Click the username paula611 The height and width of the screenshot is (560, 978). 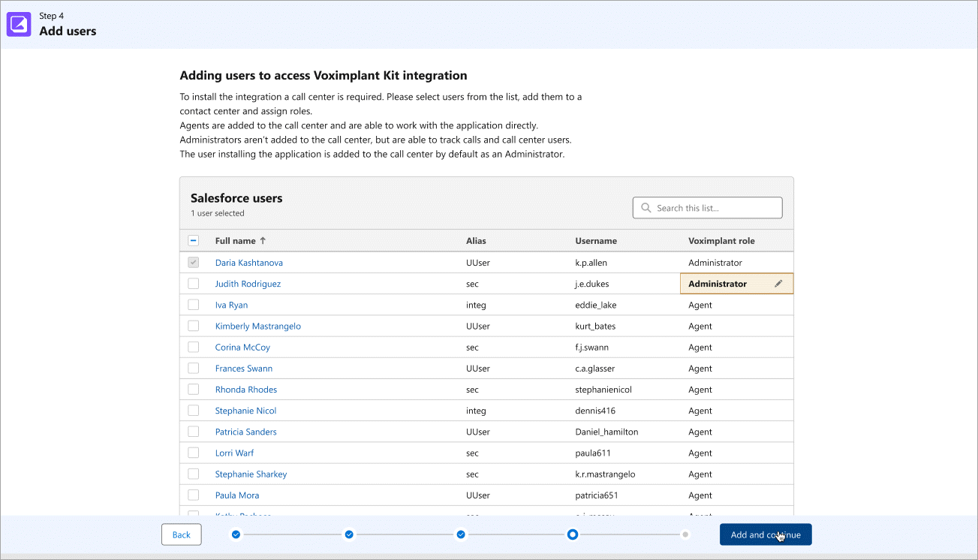click(594, 453)
